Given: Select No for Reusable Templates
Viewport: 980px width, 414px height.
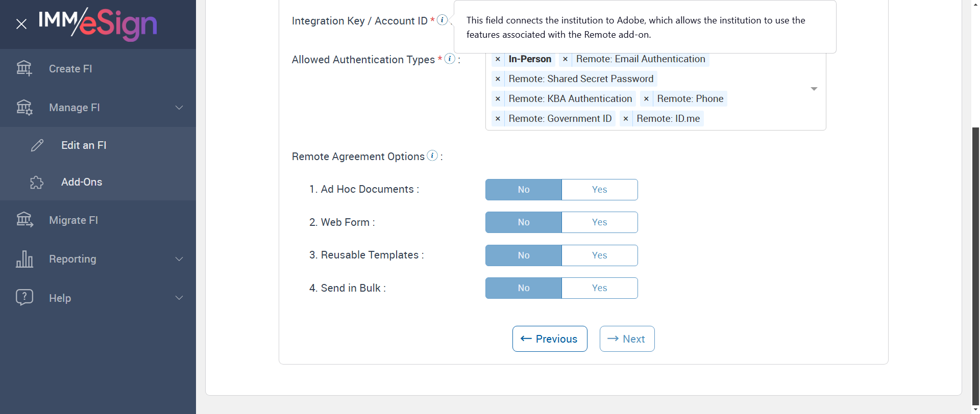Looking at the screenshot, I should tap(523, 255).
